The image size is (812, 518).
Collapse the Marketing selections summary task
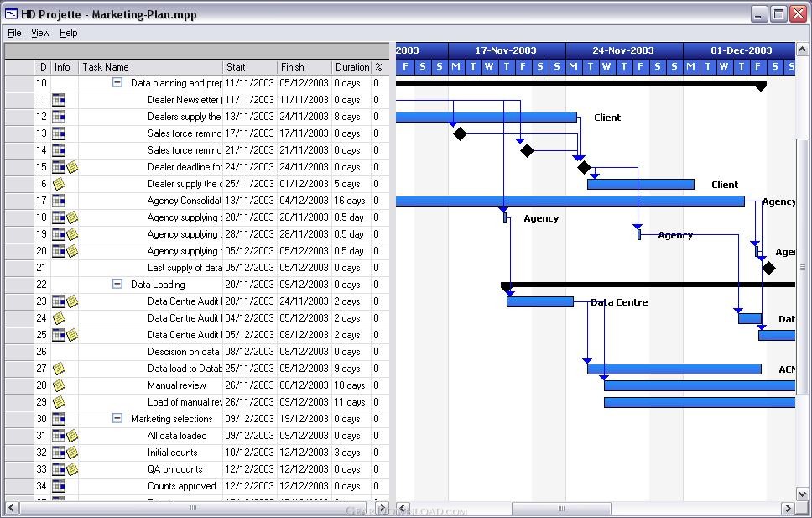pos(117,418)
